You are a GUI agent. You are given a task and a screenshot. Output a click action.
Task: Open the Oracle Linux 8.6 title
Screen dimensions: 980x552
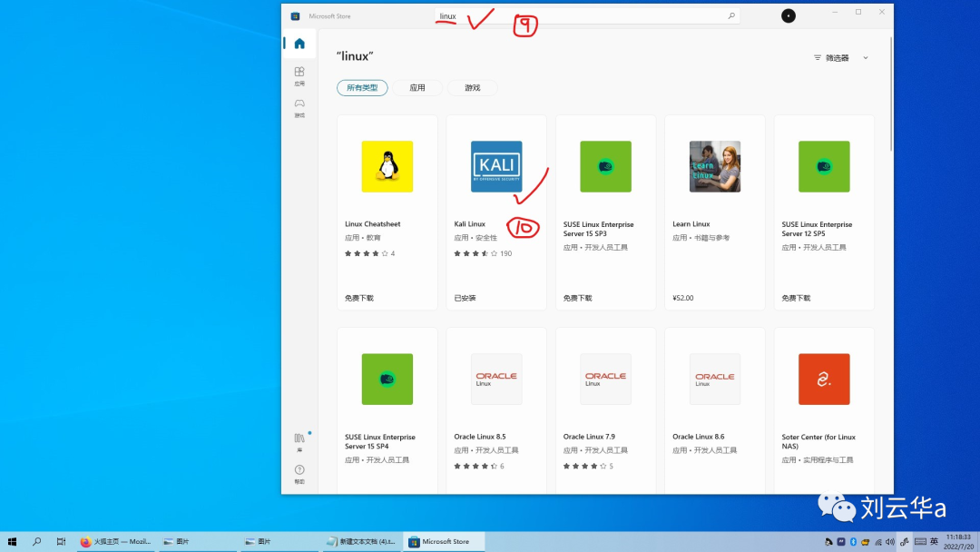698,437
